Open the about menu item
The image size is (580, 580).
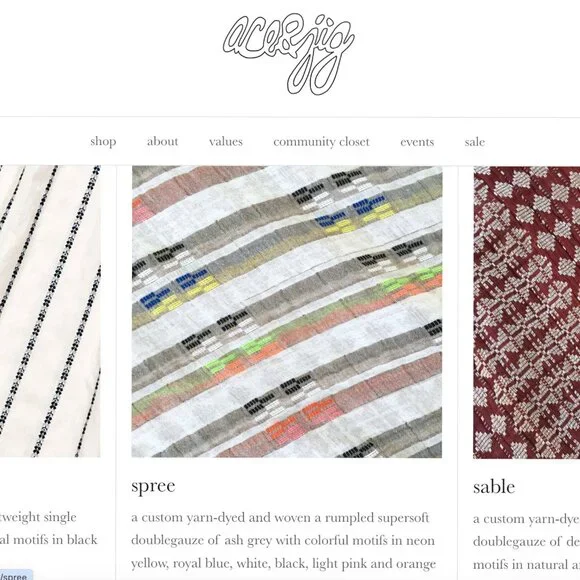(162, 141)
